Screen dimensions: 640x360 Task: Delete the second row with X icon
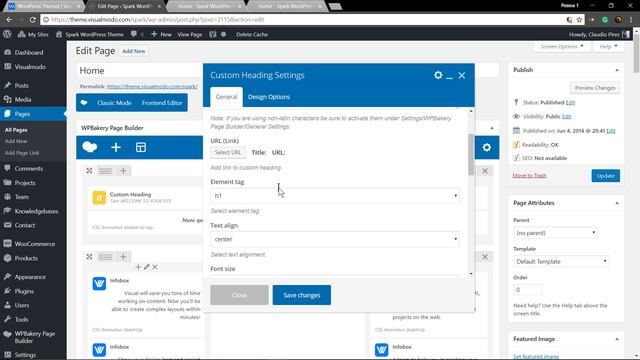coord(485,257)
